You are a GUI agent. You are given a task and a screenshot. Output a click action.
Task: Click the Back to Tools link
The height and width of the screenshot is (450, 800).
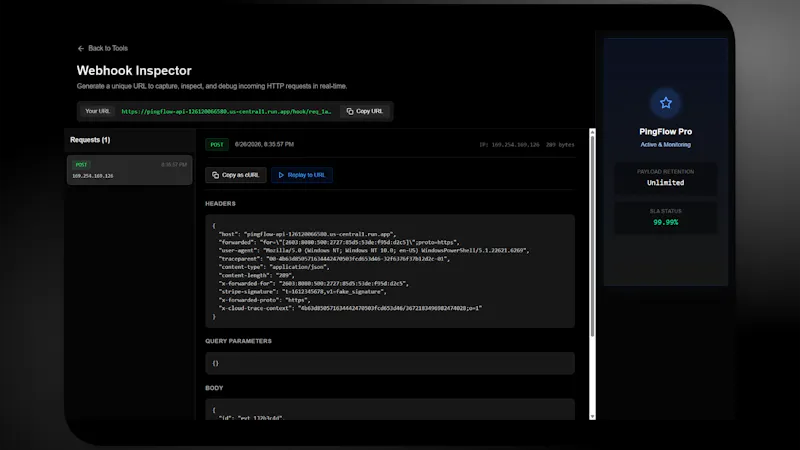click(103, 48)
